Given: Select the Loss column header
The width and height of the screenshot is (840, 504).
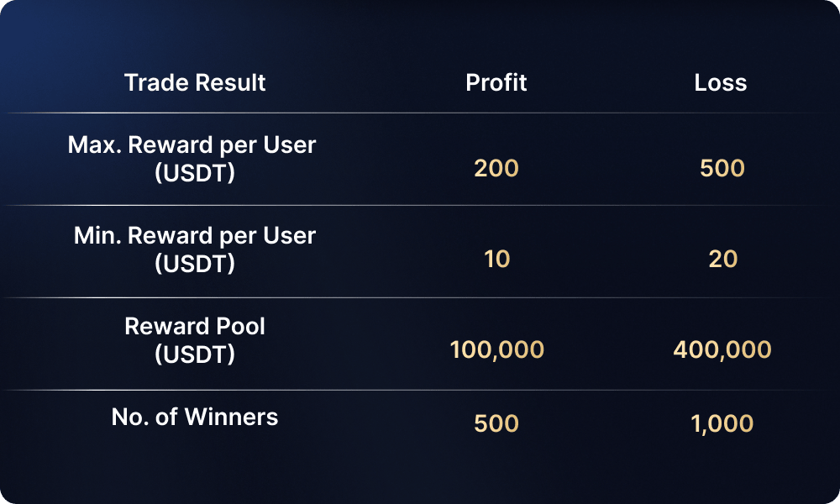Looking at the screenshot, I should click(x=721, y=82).
